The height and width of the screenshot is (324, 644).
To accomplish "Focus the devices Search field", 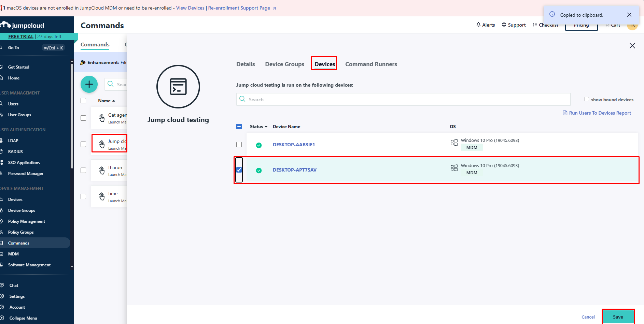I will [x=403, y=99].
